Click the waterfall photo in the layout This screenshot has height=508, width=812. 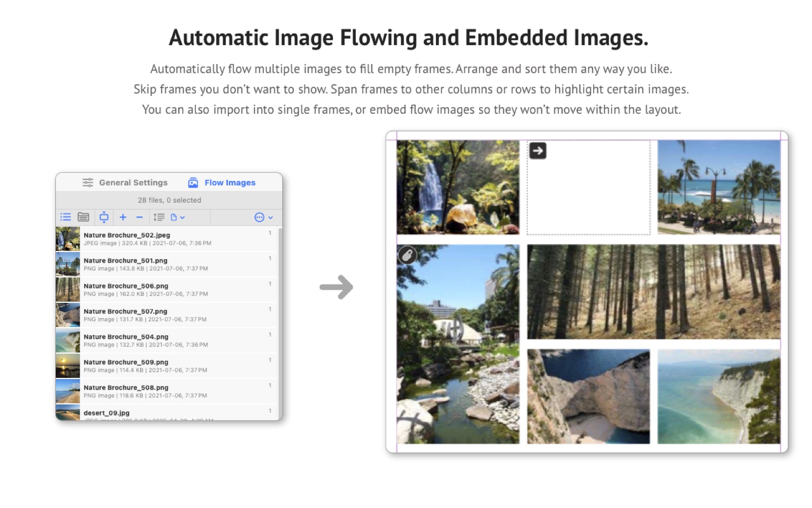pos(458,187)
